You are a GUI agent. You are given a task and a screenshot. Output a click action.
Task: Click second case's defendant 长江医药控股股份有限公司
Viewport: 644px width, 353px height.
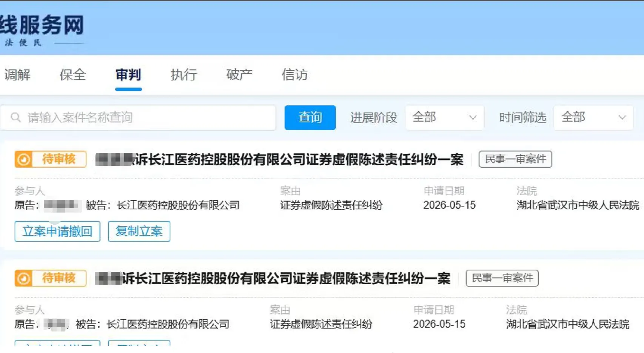(168, 324)
